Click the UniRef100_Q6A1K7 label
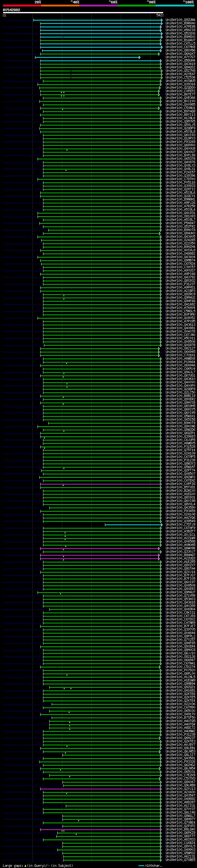Image resolution: width=197 pixels, height=868 pixels. tap(180, 54)
